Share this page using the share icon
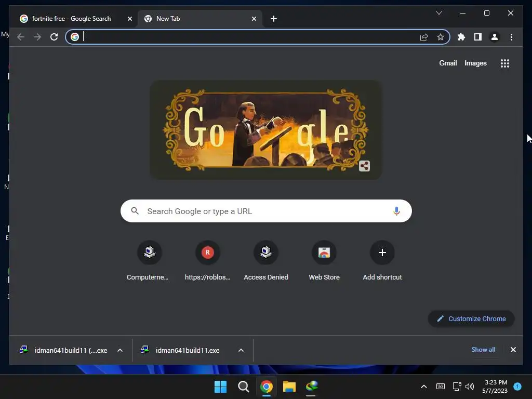Screen dimensions: 532x399 click(424, 37)
